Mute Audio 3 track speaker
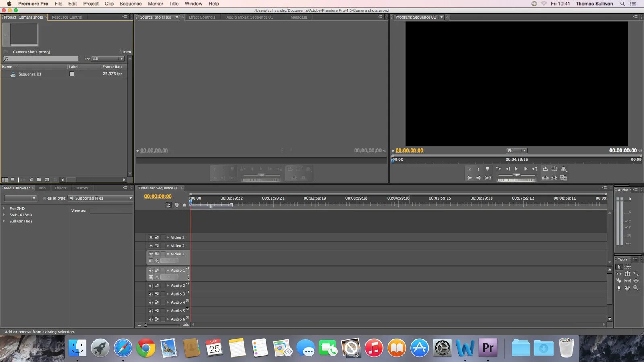Image resolution: width=644 pixels, height=362 pixels. click(x=151, y=294)
